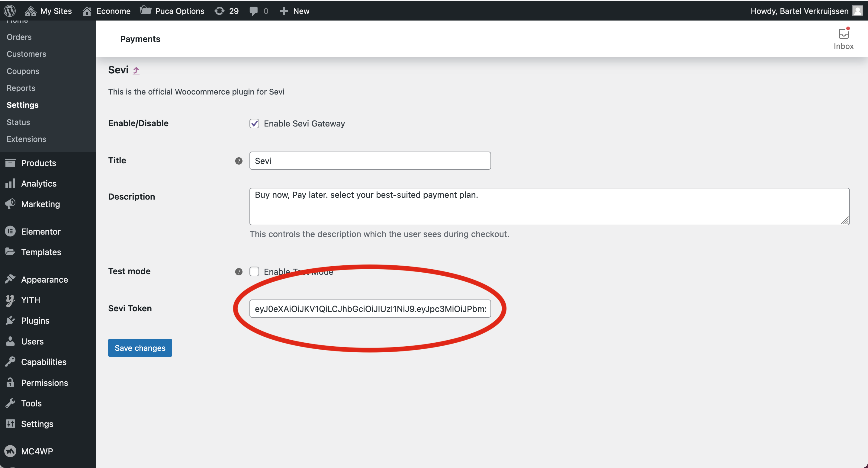Click the WordPress logo icon
The width and height of the screenshot is (868, 468).
click(10, 11)
